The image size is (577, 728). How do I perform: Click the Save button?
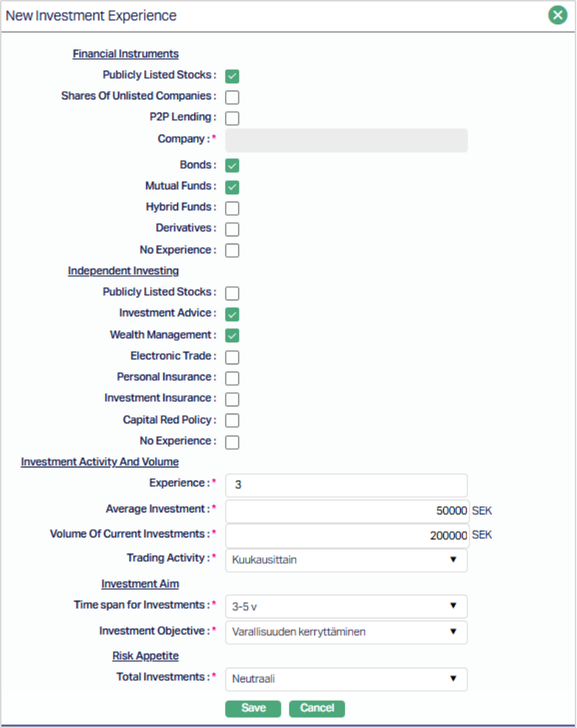[x=253, y=708]
